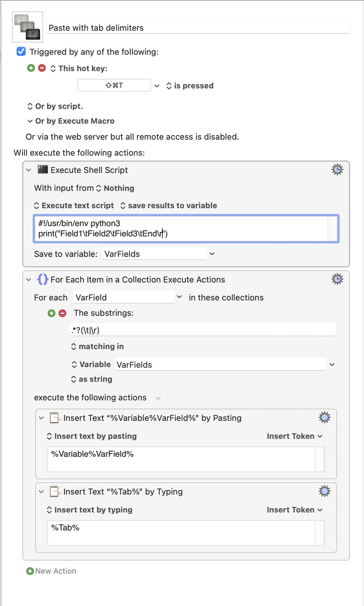This screenshot has width=364, height=606.
Task: Open gear menu for Insert Text by Pasting
Action: 324,417
